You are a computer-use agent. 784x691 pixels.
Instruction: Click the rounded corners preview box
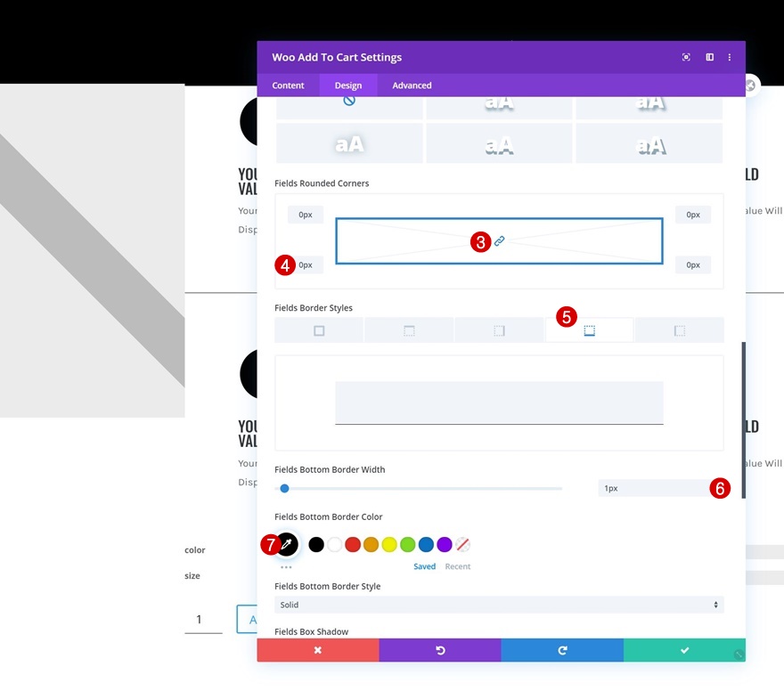[x=499, y=240]
